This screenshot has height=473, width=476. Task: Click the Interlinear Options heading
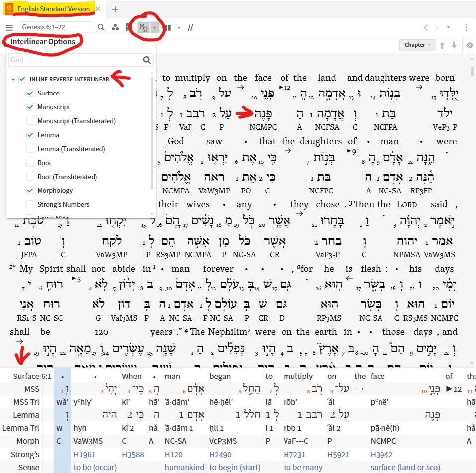click(x=43, y=42)
